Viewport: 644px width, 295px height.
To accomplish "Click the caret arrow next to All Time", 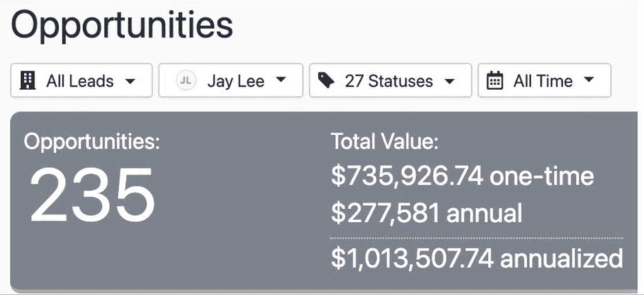I will [588, 80].
